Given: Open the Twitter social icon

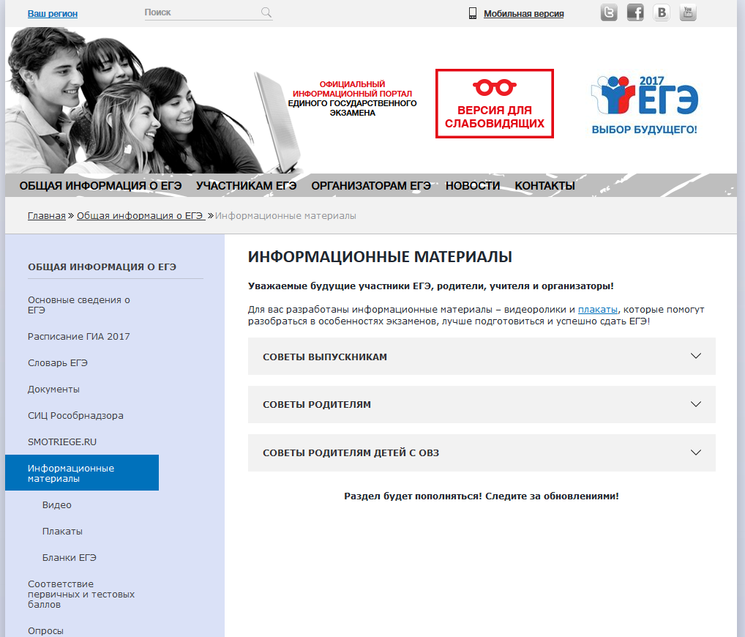Looking at the screenshot, I should [x=609, y=13].
